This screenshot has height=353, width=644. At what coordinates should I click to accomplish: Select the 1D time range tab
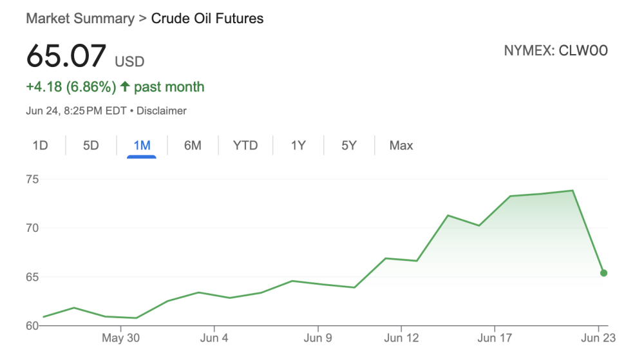point(40,146)
